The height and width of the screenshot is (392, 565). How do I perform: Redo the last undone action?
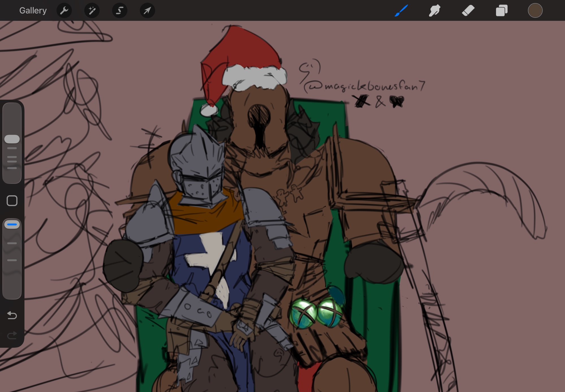12,335
